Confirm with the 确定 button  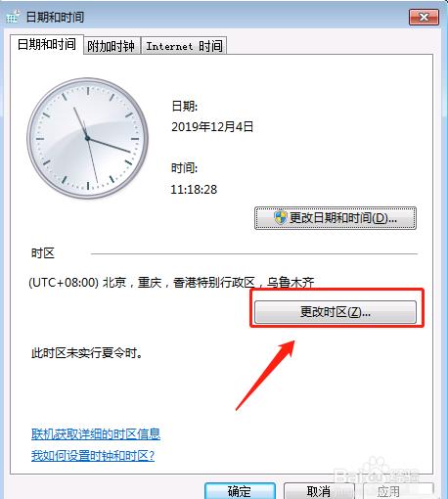240,491
